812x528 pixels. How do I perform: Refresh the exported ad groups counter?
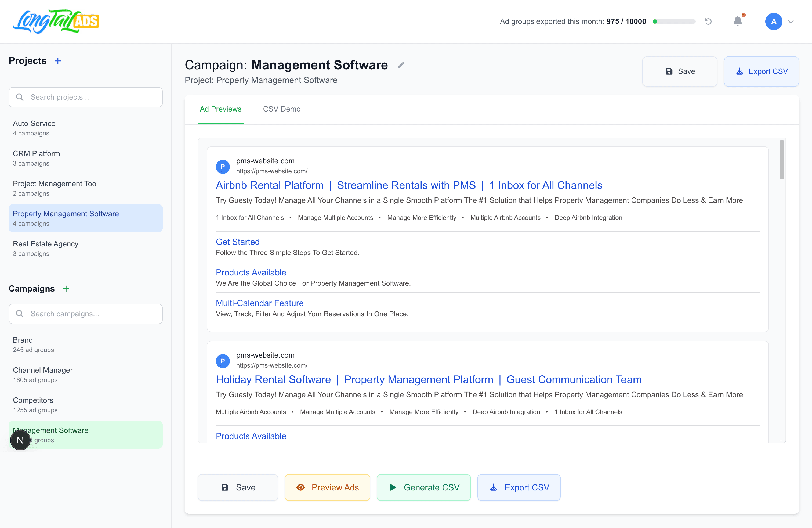[x=708, y=21]
